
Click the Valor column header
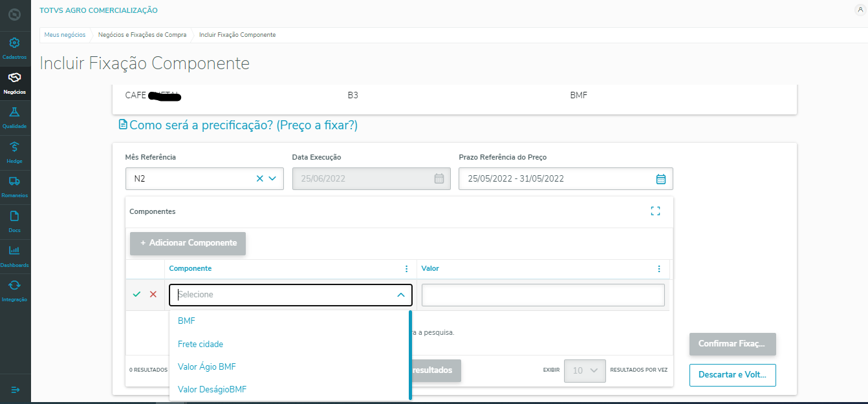[x=430, y=268]
